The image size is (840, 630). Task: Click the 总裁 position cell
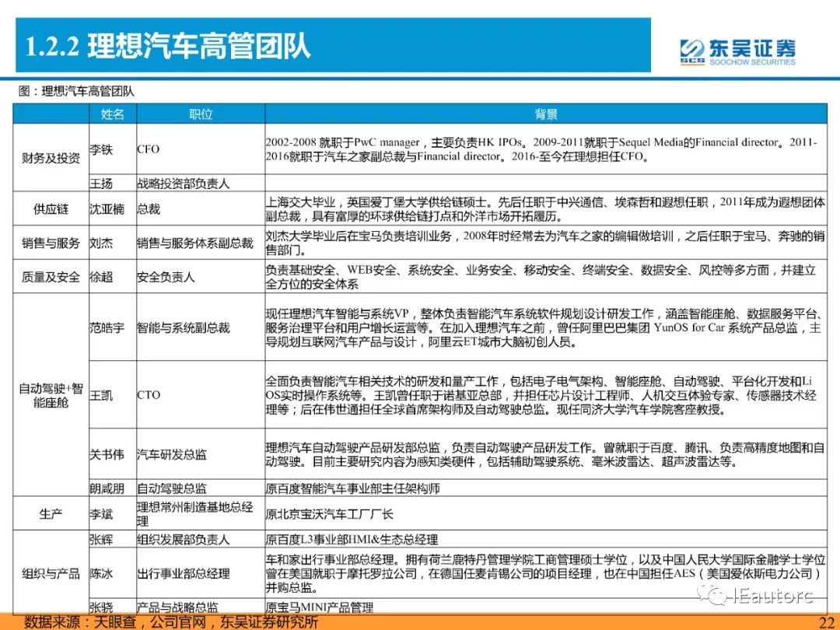point(201,208)
